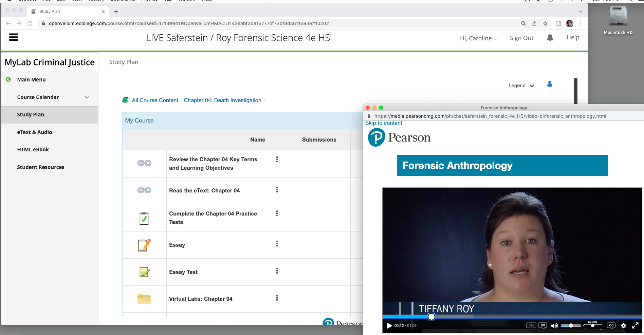Image resolution: width=644 pixels, height=335 pixels.
Task: Click Chapter 04: Death Investigation breadcrumb
Action: [222, 100]
